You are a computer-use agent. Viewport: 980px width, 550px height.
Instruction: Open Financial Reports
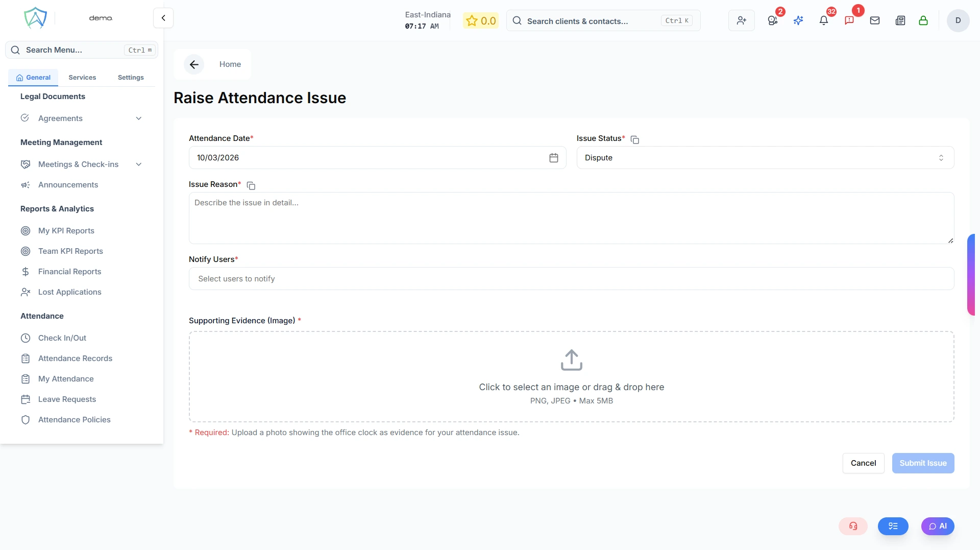(x=69, y=272)
